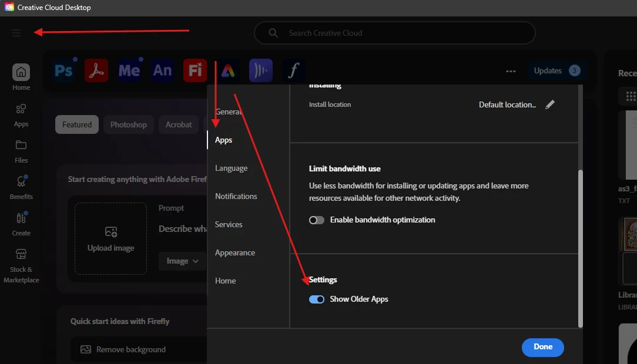Open Apps in the left sidebar

click(21, 115)
